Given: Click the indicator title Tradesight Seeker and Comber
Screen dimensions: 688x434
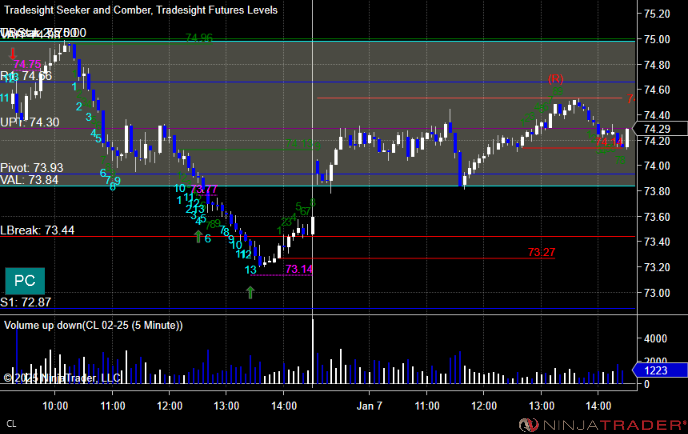Looking at the screenshot, I should pos(76,10).
